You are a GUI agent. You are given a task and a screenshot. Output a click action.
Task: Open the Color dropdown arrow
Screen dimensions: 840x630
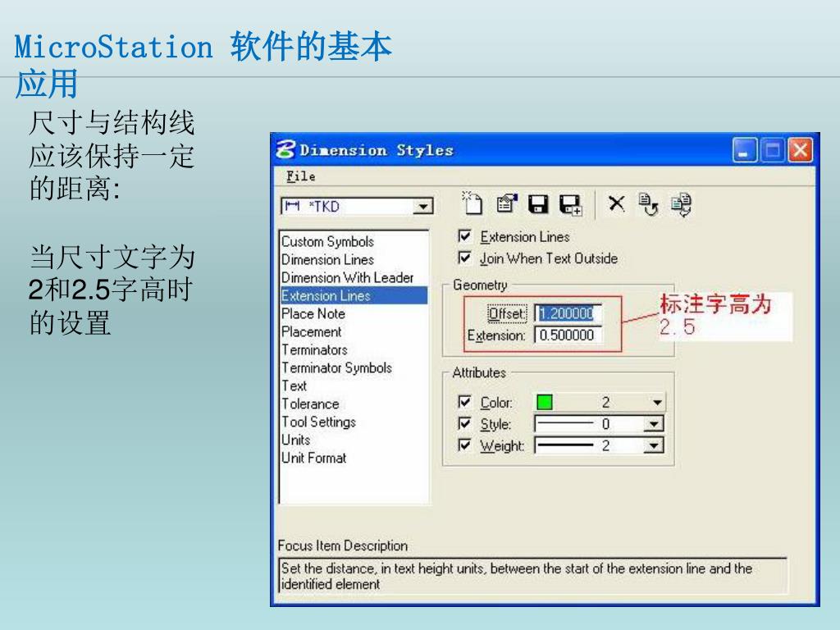pyautogui.click(x=657, y=402)
